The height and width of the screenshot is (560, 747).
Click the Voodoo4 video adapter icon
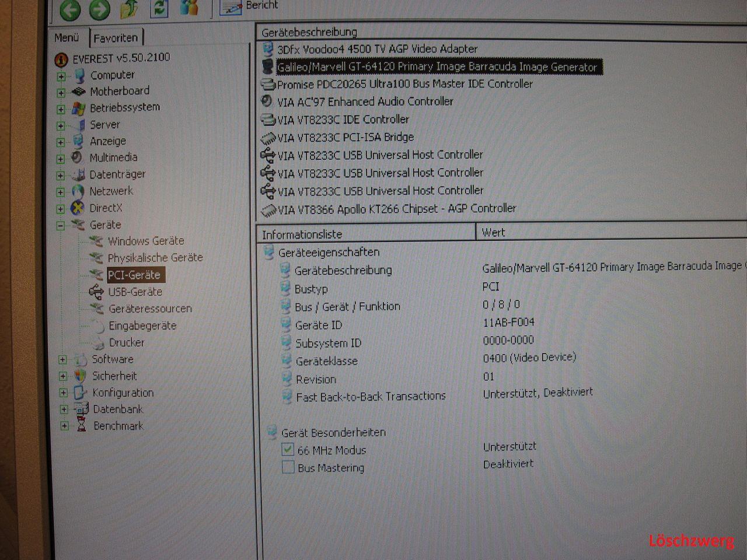point(267,49)
